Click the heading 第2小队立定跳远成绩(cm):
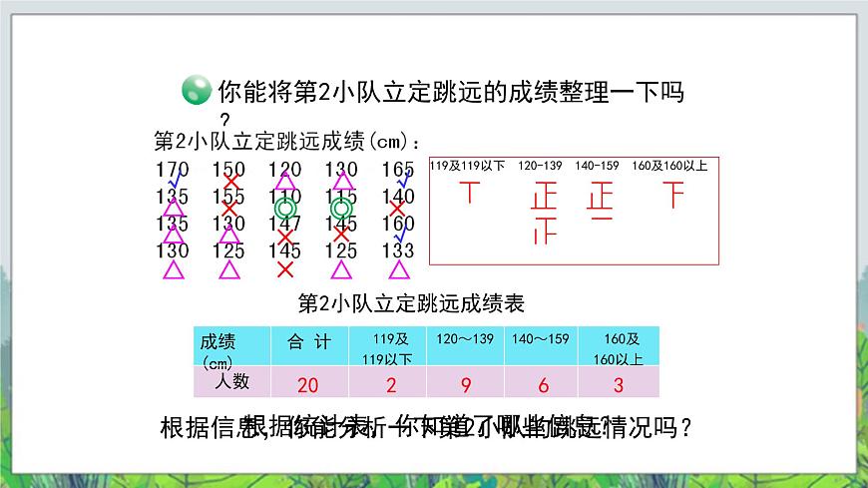Screen dimensions: 868x488 (286, 142)
